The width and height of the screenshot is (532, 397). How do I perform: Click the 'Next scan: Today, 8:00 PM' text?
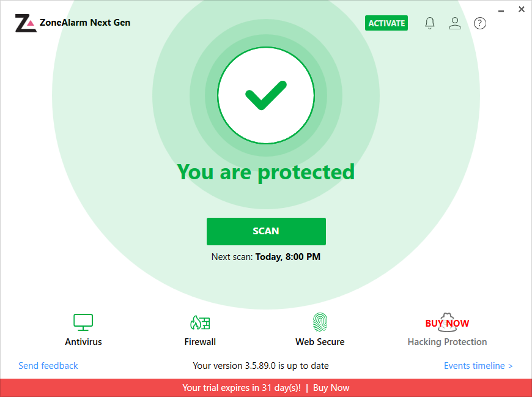pyautogui.click(x=265, y=257)
